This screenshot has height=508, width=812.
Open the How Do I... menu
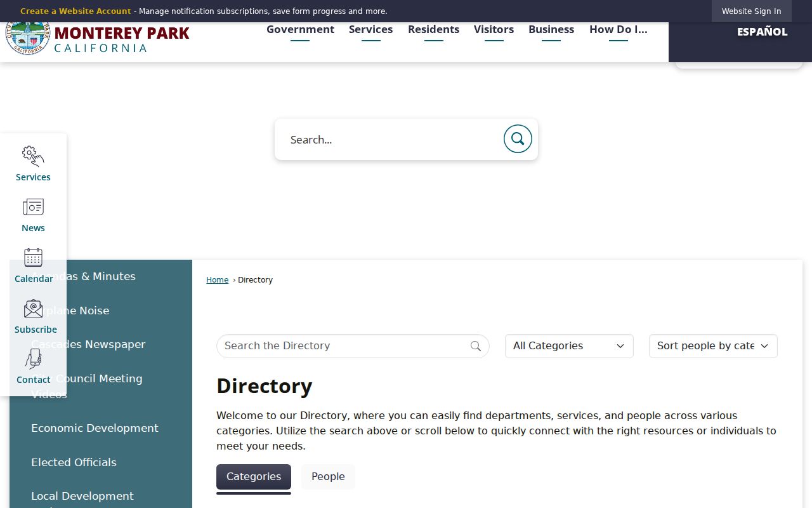pyautogui.click(x=619, y=30)
